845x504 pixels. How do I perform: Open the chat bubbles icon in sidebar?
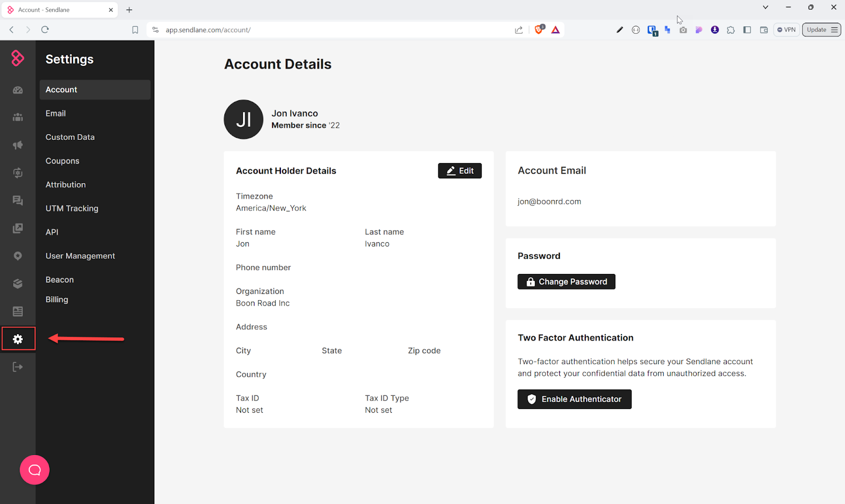point(17,201)
